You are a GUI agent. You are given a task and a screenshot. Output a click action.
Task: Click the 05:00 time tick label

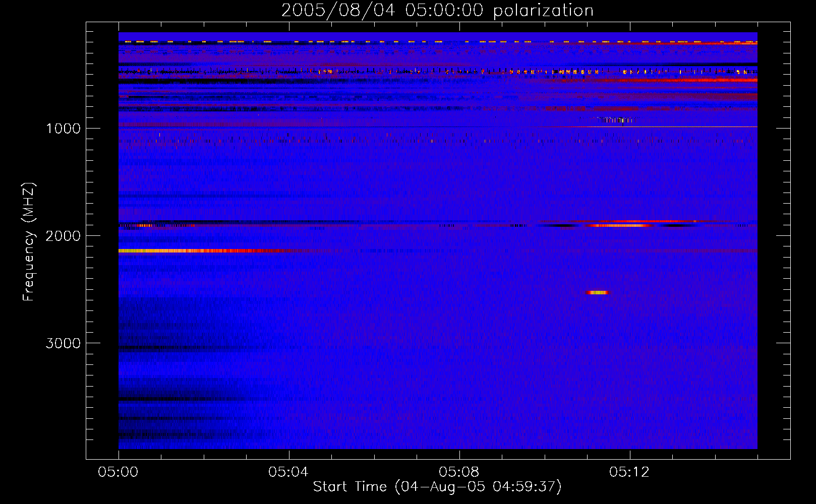click(x=118, y=472)
